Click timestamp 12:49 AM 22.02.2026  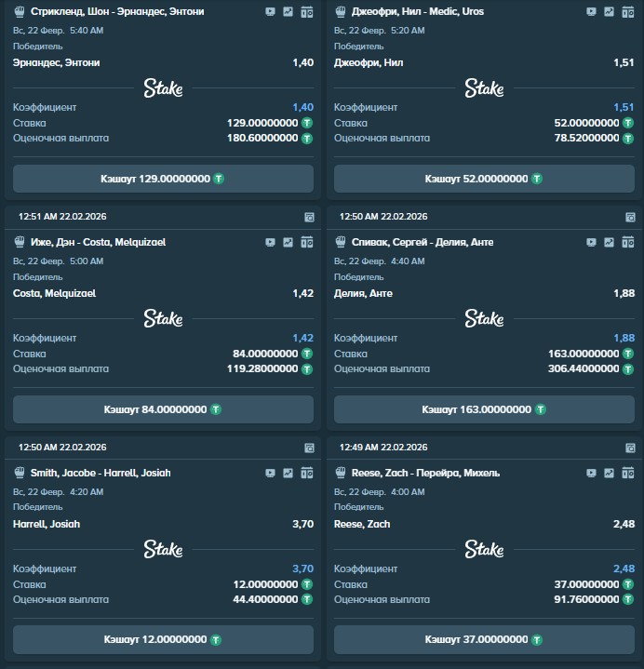point(383,448)
